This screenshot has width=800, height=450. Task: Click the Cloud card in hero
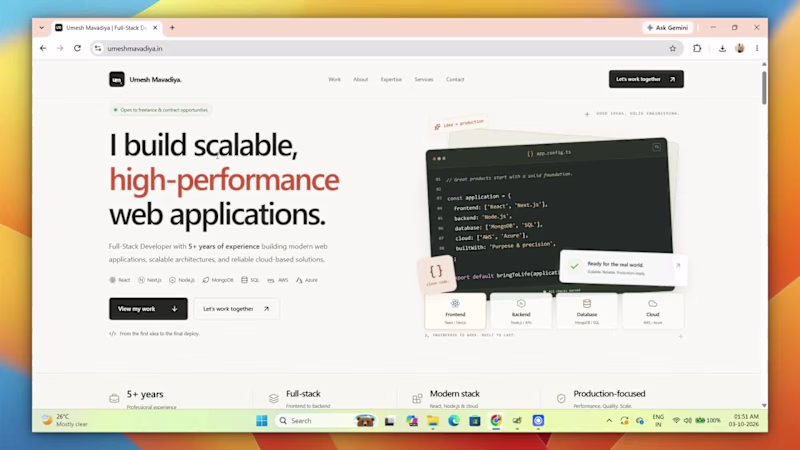653,311
